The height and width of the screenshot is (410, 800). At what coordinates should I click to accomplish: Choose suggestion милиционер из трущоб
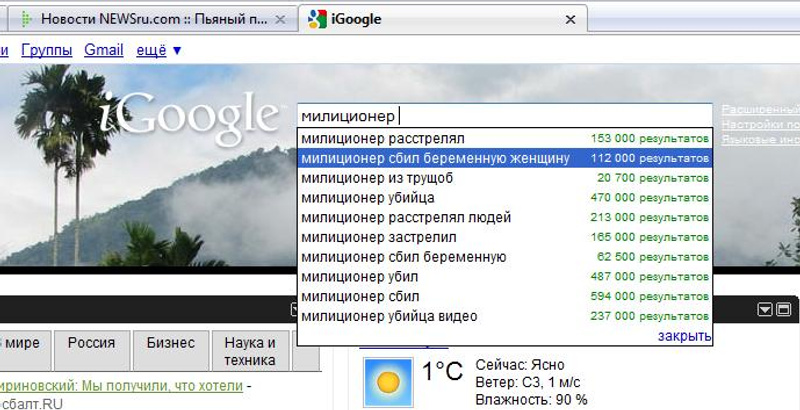[x=505, y=178]
